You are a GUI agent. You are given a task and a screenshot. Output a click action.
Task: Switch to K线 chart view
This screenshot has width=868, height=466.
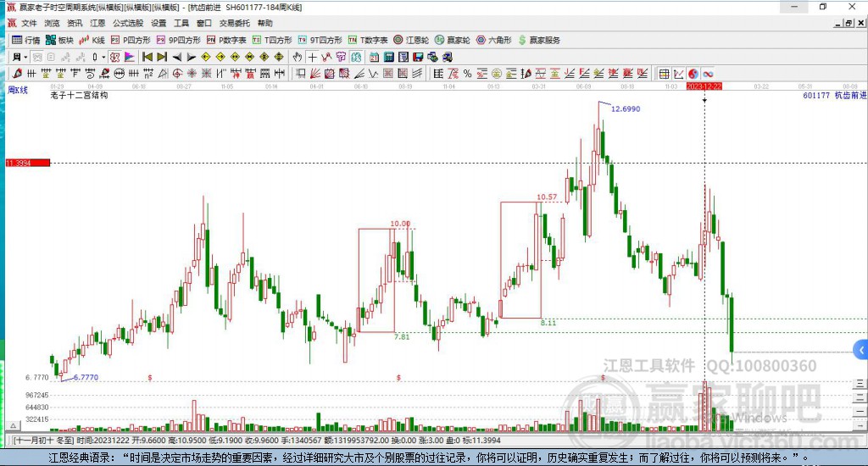[92, 40]
